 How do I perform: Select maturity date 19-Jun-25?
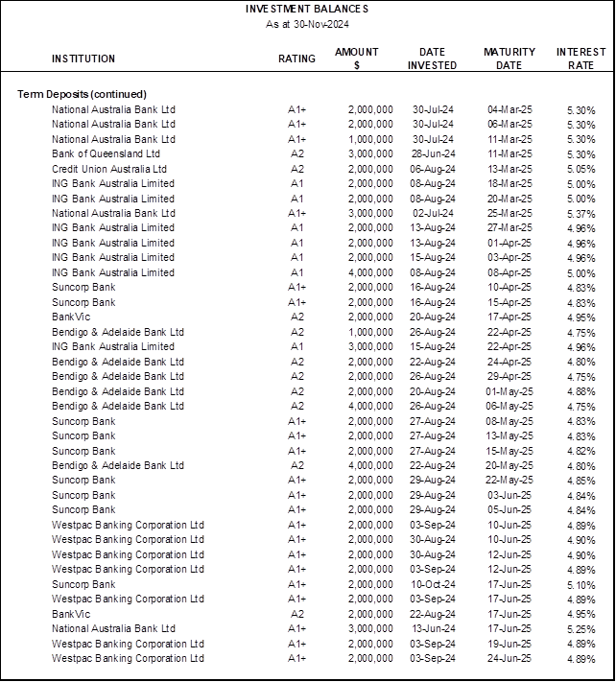tap(509, 645)
